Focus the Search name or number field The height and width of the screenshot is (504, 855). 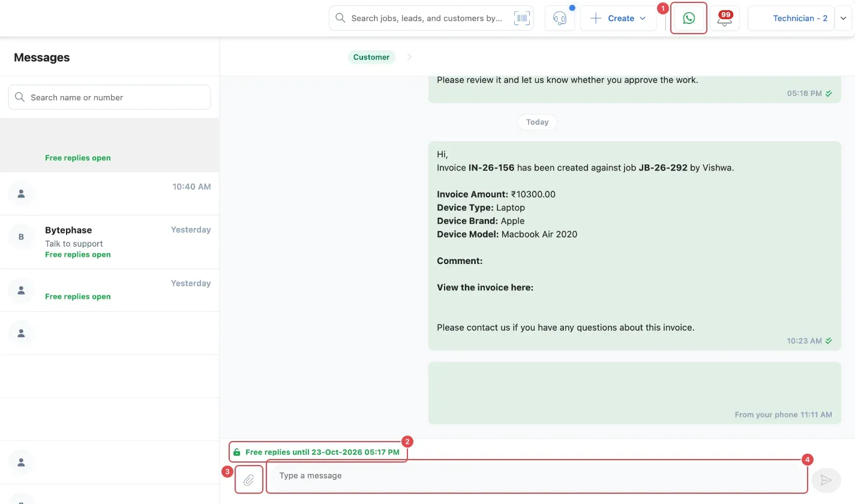click(110, 97)
